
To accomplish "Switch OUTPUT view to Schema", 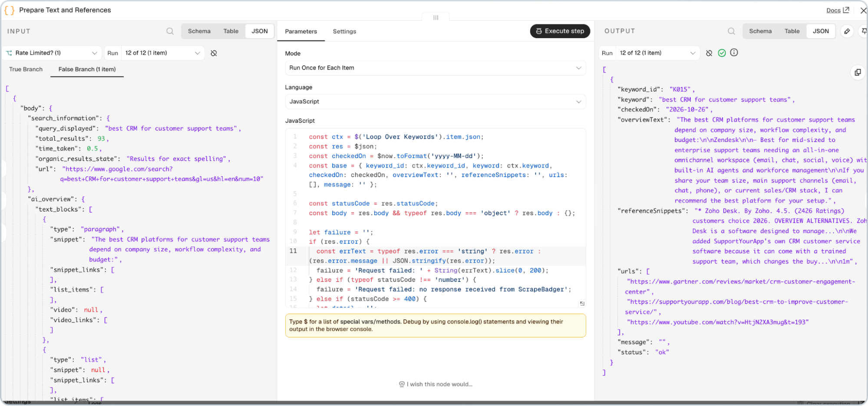I will tap(760, 31).
